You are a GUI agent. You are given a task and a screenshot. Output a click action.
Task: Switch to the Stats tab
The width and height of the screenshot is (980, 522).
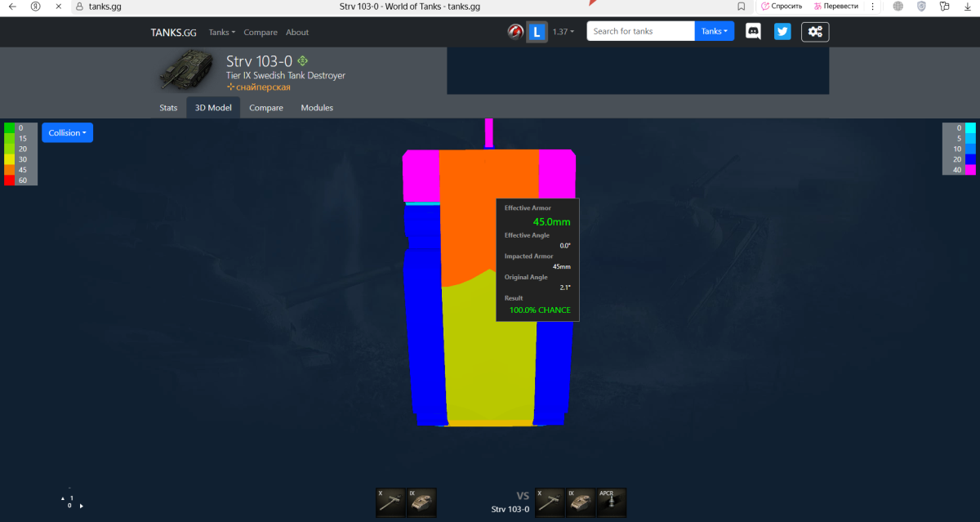click(x=168, y=108)
